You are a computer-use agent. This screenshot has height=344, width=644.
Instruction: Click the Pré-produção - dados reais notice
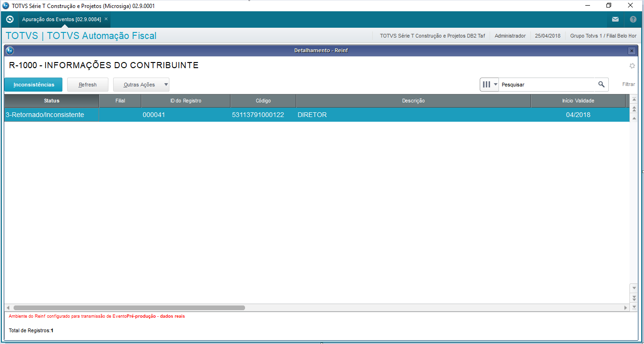pos(156,316)
